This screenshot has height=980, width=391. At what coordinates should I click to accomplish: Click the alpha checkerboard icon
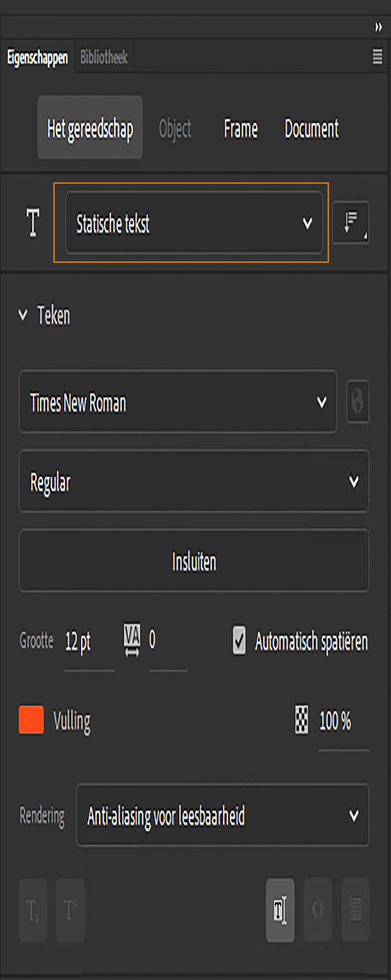302,719
